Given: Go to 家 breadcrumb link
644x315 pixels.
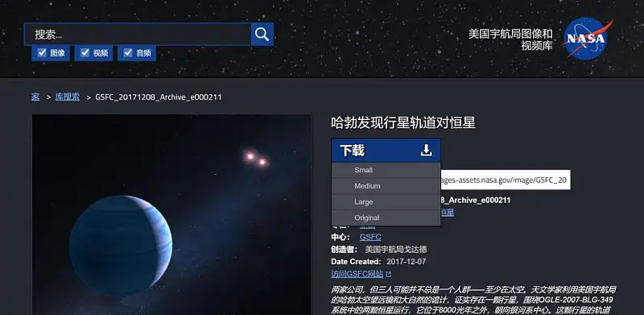Looking at the screenshot, I should pyautogui.click(x=35, y=97).
